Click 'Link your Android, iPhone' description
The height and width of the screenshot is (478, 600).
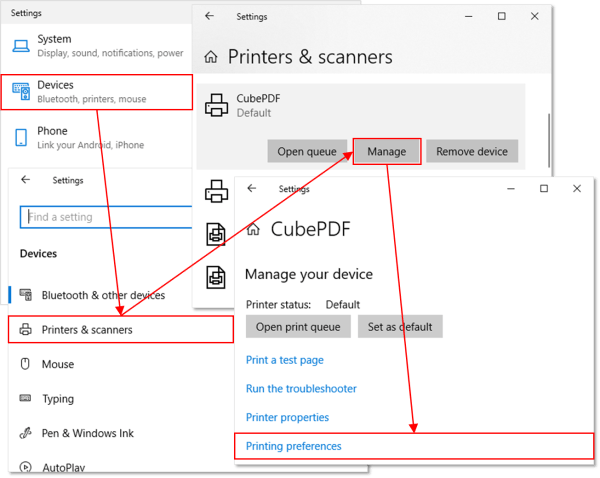[x=91, y=145]
